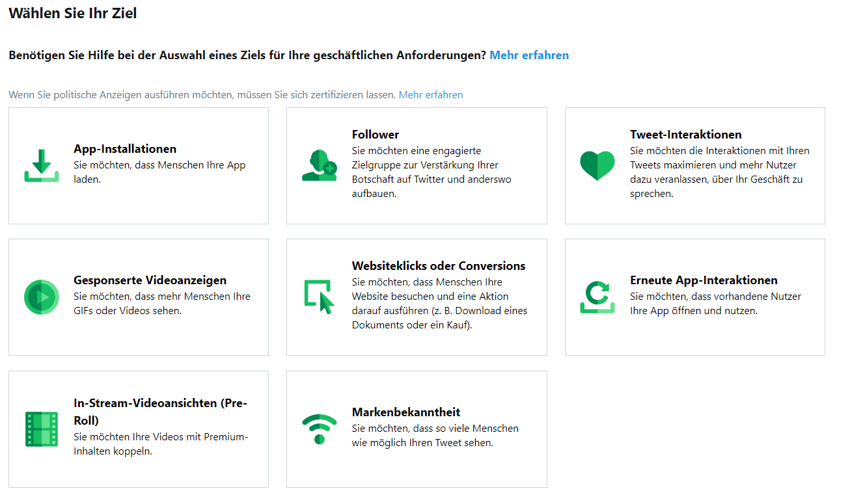This screenshot has width=850, height=504.
Task: Click the Erneute App-Interaktionen refresh icon
Action: [597, 297]
